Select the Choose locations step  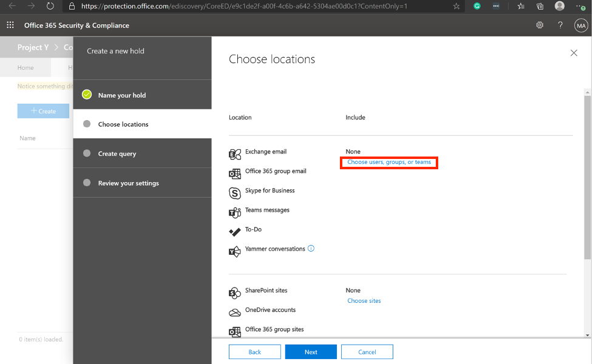(x=142, y=124)
